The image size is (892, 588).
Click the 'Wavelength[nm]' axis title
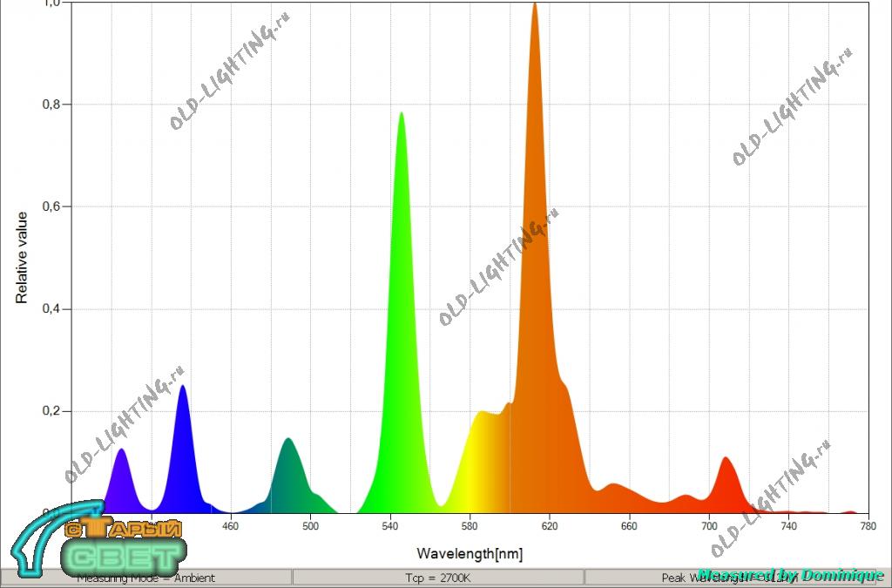point(470,553)
